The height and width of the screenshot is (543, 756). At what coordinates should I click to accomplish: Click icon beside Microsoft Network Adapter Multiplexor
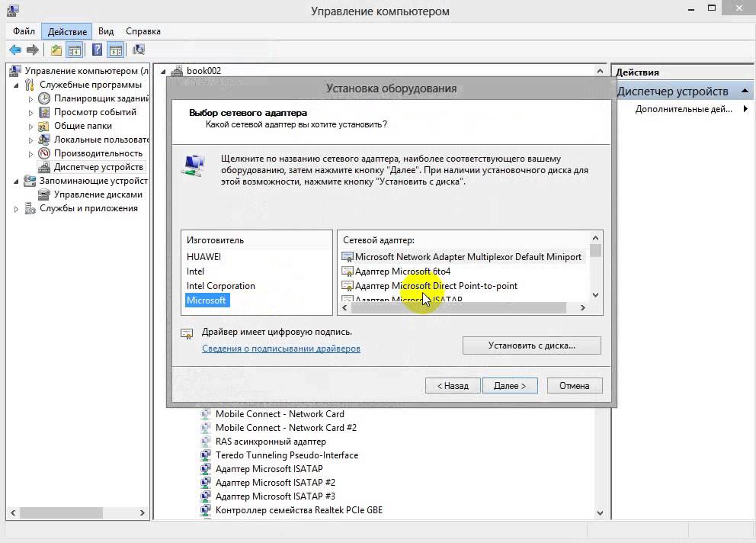click(348, 257)
